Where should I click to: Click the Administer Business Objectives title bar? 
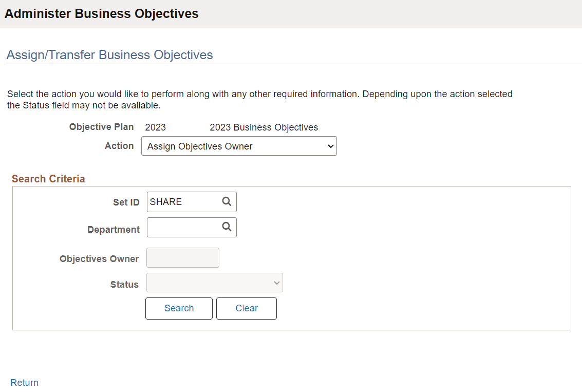point(102,13)
